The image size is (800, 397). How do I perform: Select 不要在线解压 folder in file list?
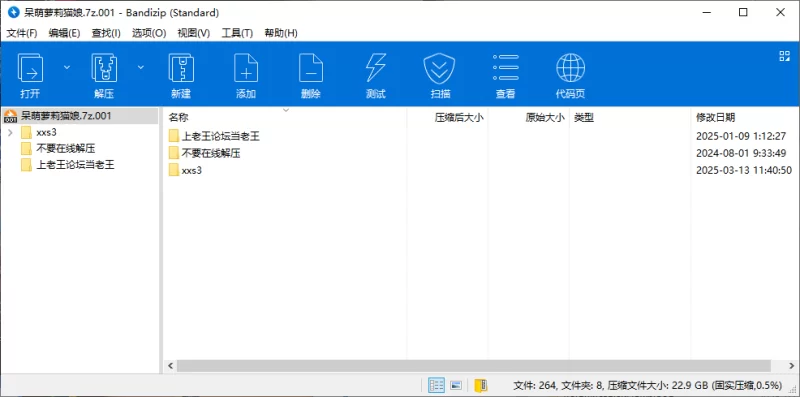click(x=211, y=153)
